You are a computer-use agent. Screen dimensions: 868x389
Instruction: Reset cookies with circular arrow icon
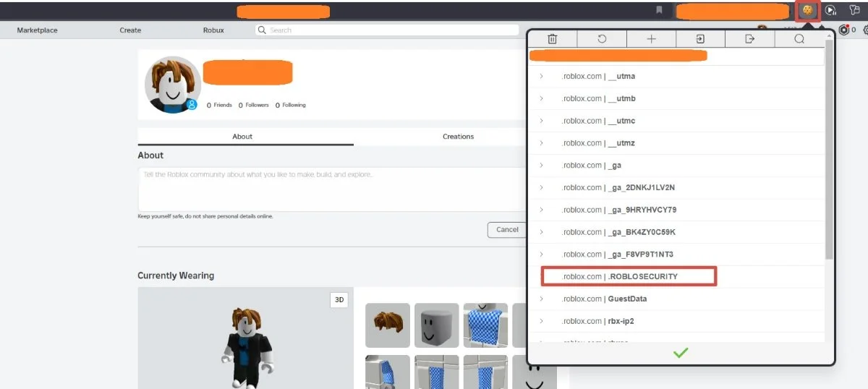(602, 39)
